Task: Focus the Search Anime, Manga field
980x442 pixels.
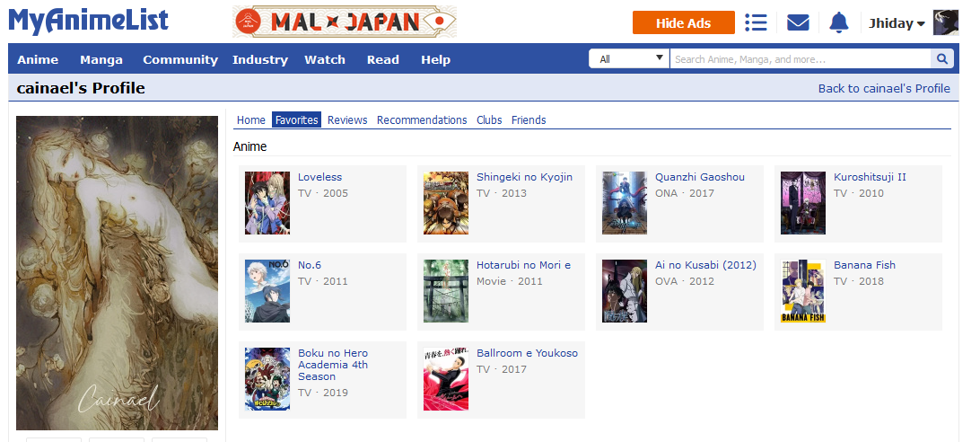Action: 800,59
